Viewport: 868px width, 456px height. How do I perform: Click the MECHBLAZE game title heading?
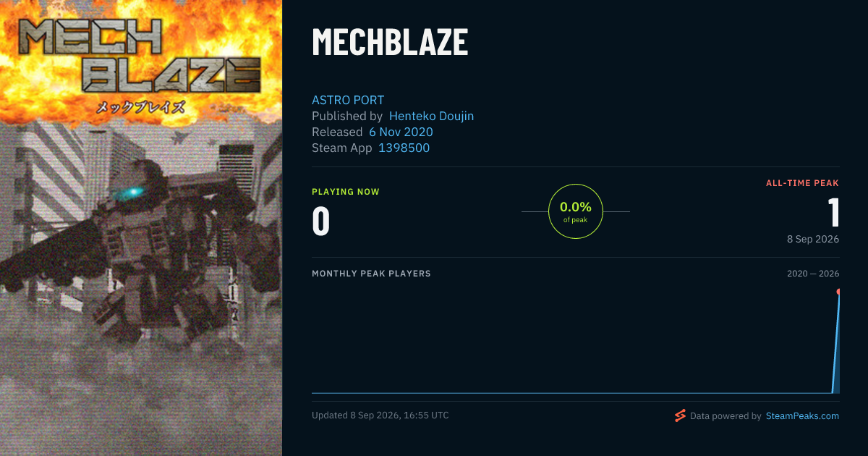click(x=390, y=43)
